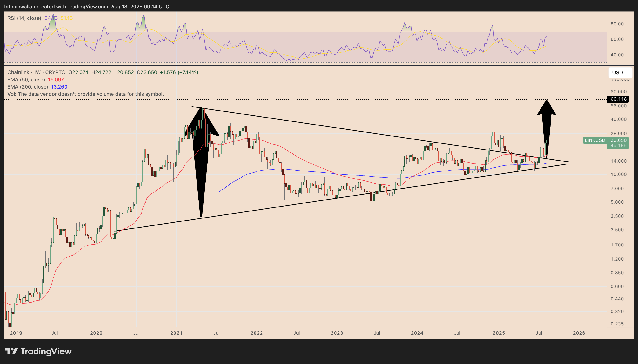Viewport: 638px width, 364px height.
Task: Select the 2021 label on time axis
Action: (176, 333)
